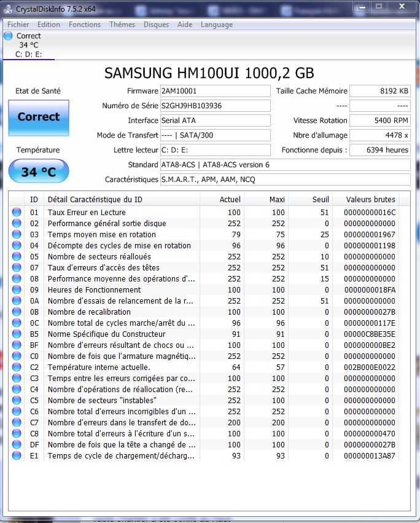Click status orb for row ID C4
The width and height of the screenshot is (420, 523).
pos(17,389)
